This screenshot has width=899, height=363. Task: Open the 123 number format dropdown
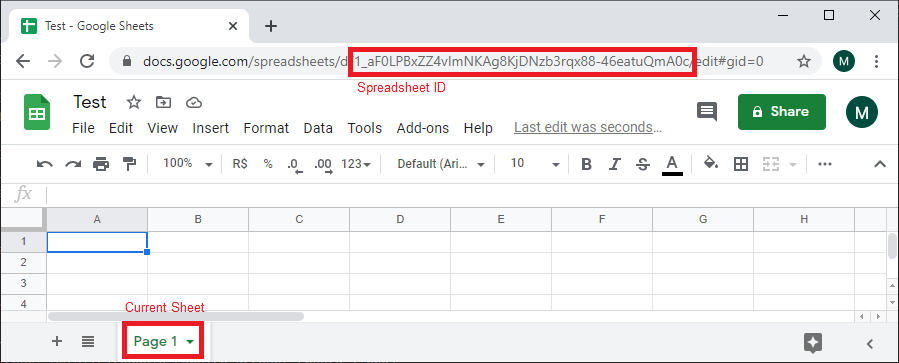(356, 164)
